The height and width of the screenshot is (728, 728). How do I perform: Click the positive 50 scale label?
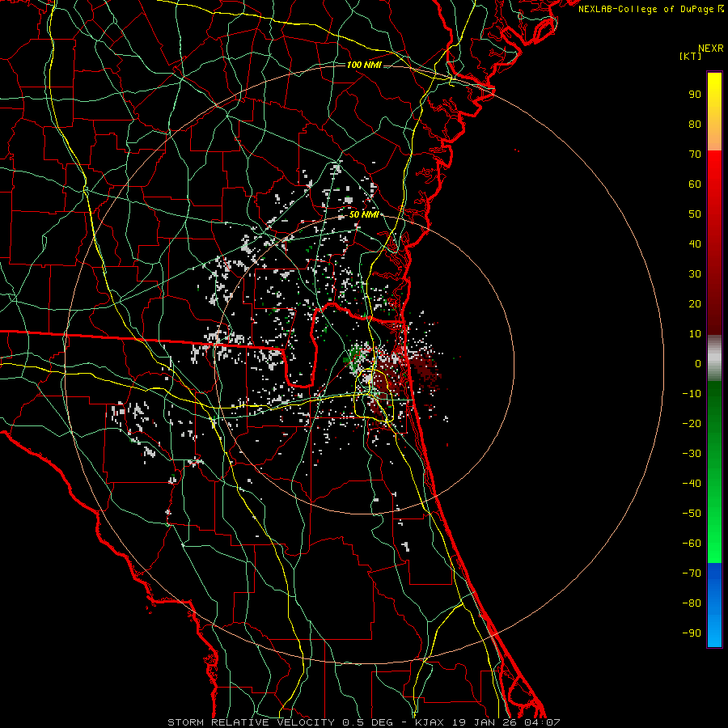coord(695,214)
